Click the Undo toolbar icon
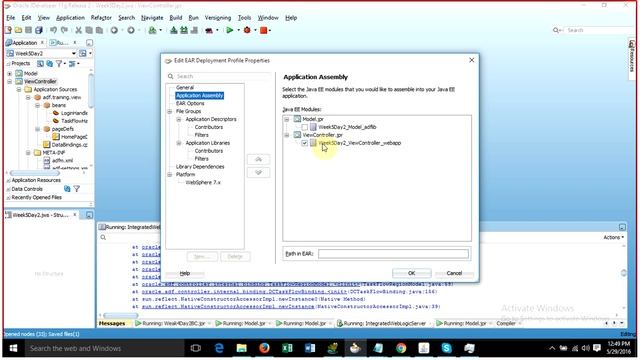The width and height of the screenshot is (640, 360). [53, 30]
